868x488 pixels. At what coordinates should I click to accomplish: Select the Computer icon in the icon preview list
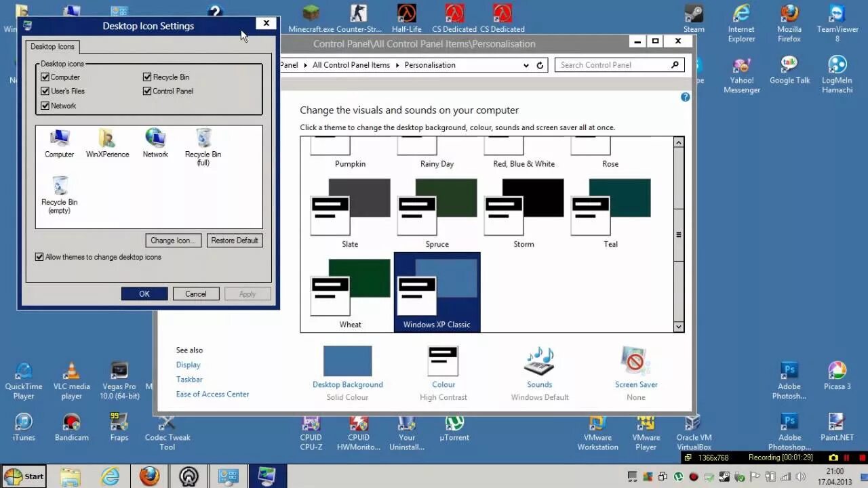pyautogui.click(x=59, y=144)
